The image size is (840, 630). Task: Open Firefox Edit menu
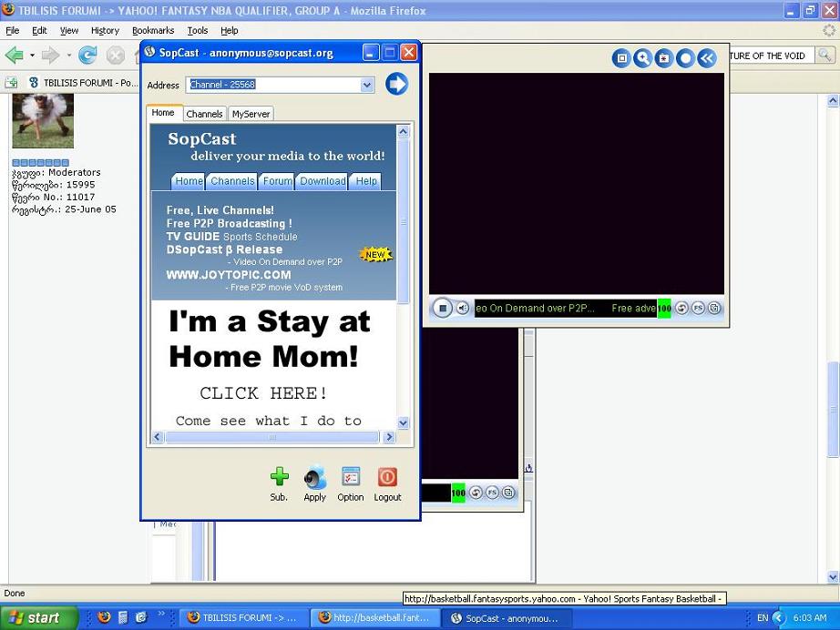pyautogui.click(x=39, y=31)
